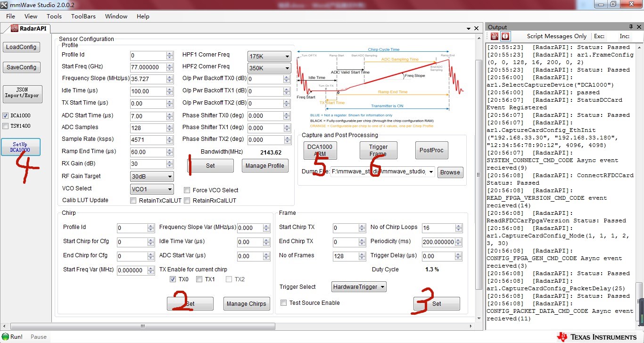644x343 pixels.
Task: Toggle RetainRxCalLUT checkbox
Action: (x=187, y=201)
